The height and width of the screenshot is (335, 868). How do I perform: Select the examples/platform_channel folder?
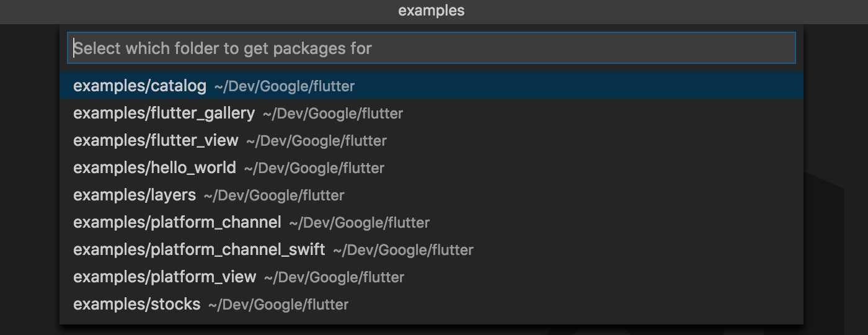point(431,222)
